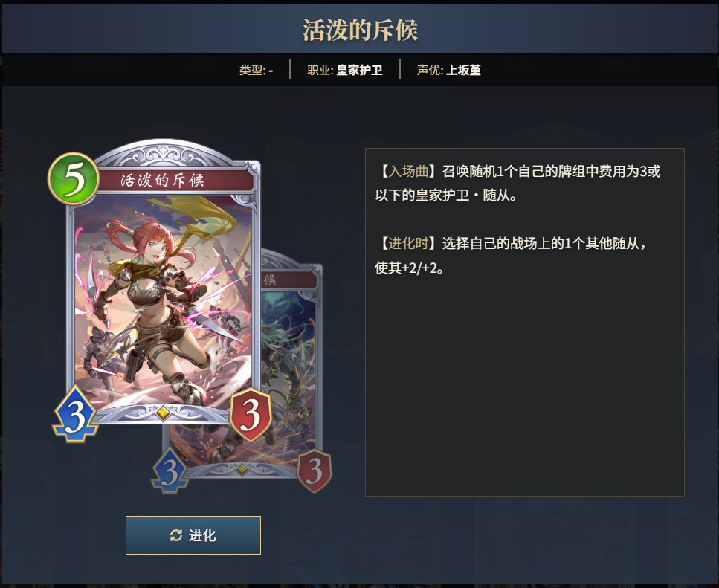Click the red defense 3 shield on evolved card
This screenshot has height=588, width=719.
click(x=314, y=471)
